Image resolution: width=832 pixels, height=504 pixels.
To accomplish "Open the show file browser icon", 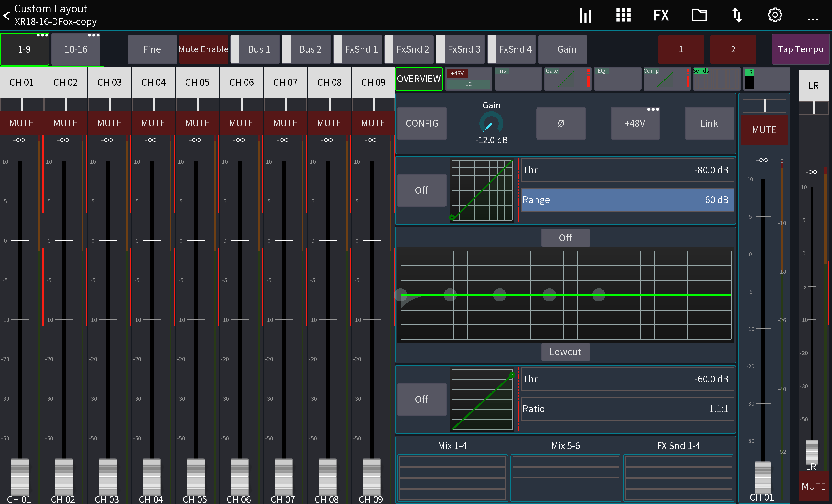I will pos(699,15).
